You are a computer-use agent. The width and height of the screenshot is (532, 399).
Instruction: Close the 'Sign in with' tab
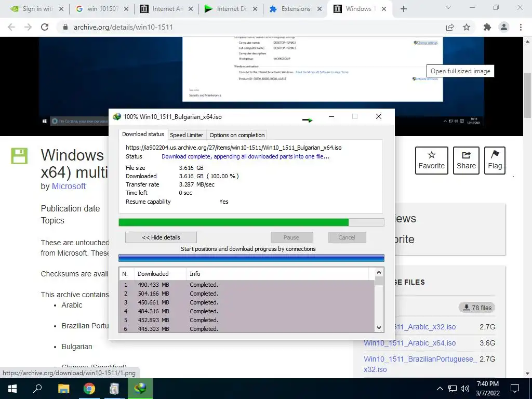tap(61, 9)
